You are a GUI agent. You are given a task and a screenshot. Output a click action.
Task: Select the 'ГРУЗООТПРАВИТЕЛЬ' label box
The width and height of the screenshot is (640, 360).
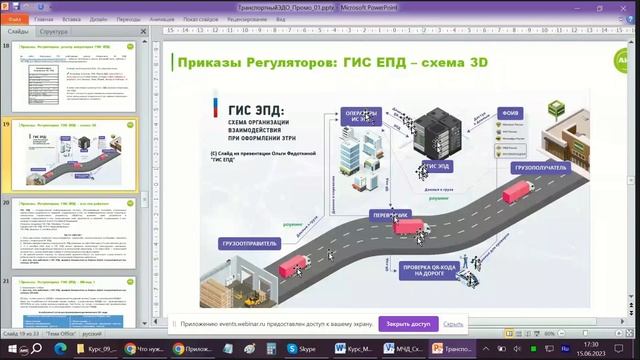pyautogui.click(x=249, y=244)
